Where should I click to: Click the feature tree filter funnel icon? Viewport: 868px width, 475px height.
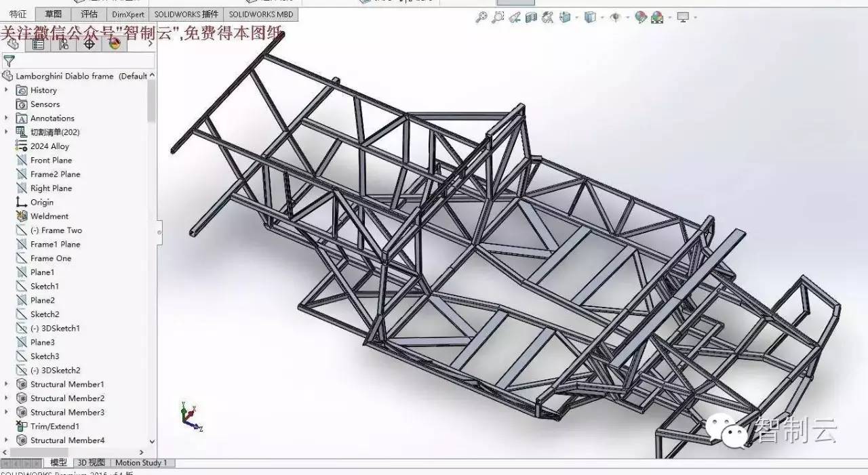(9, 61)
